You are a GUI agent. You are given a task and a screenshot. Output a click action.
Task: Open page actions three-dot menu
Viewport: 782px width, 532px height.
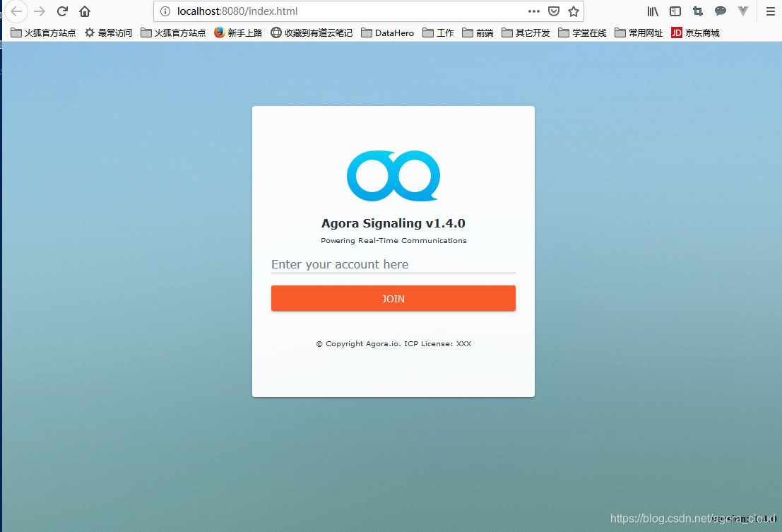[533, 11]
